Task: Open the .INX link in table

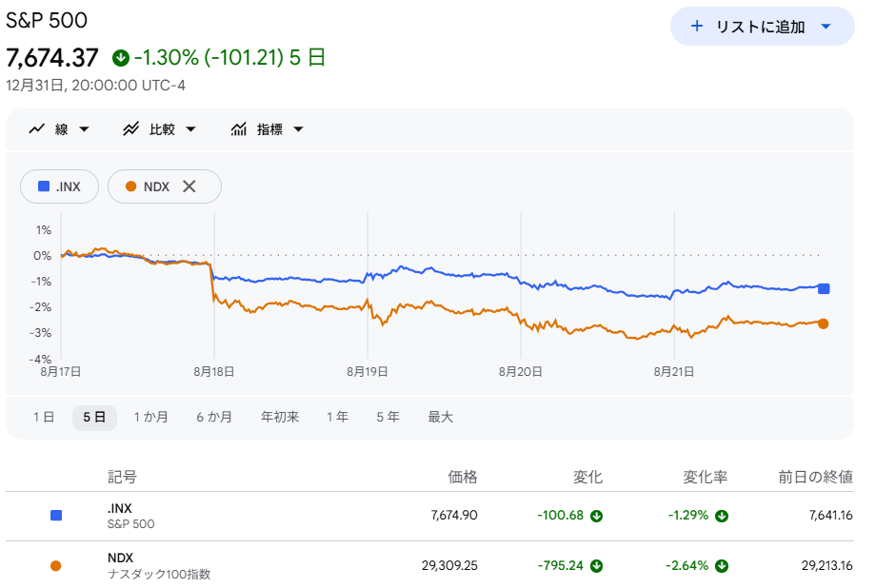Action: click(x=119, y=508)
